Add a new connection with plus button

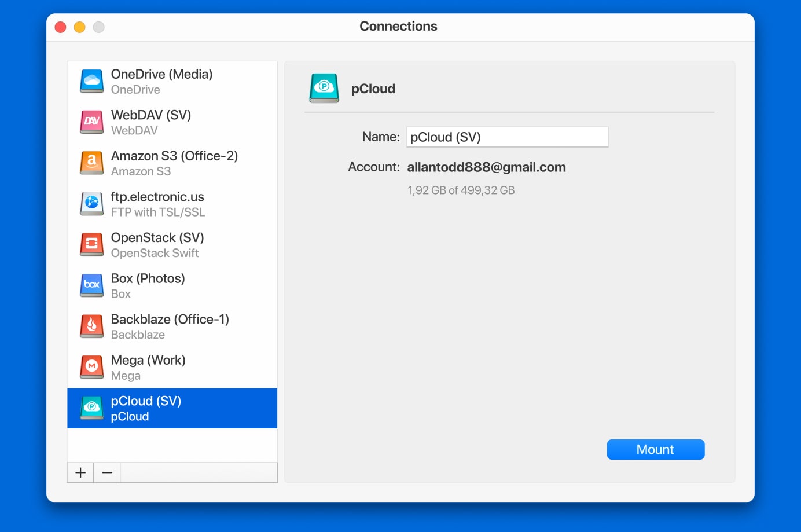click(x=80, y=472)
